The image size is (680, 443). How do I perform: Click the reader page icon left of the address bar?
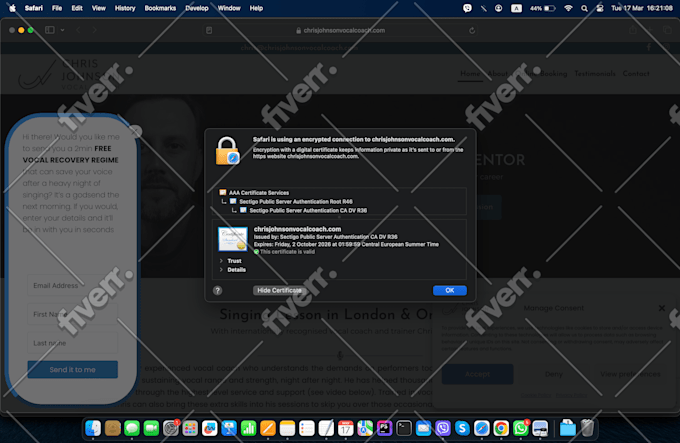click(x=209, y=30)
